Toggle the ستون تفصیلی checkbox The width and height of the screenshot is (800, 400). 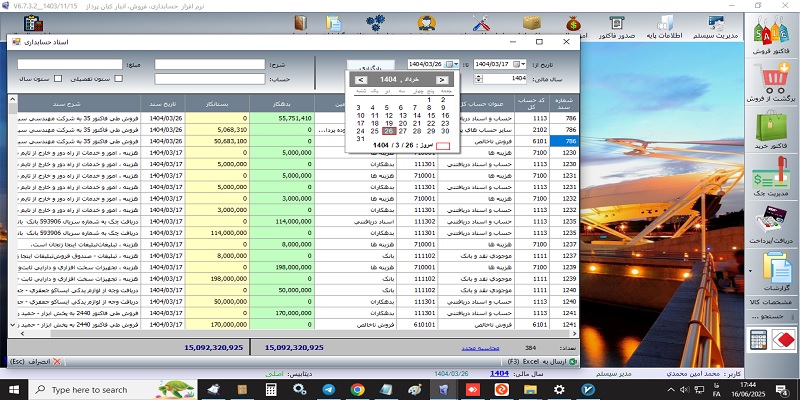point(118,79)
